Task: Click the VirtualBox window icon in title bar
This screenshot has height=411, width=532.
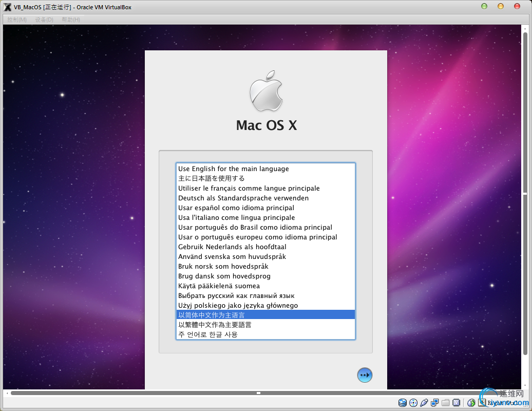Action: pyautogui.click(x=7, y=7)
